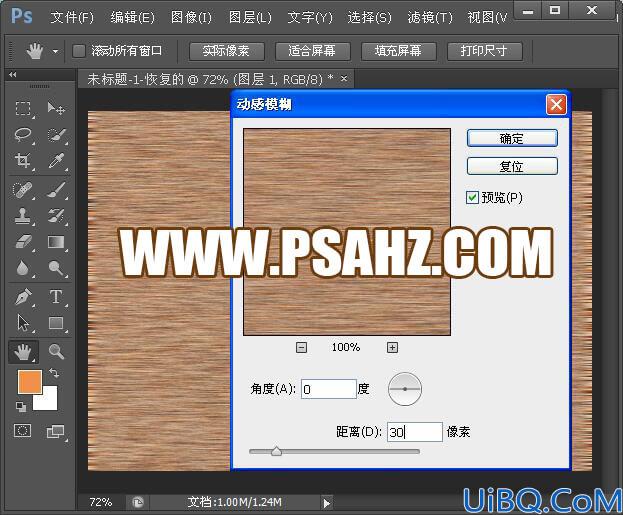The height and width of the screenshot is (515, 623).
Task: Click the distance slider handle
Action: click(277, 451)
